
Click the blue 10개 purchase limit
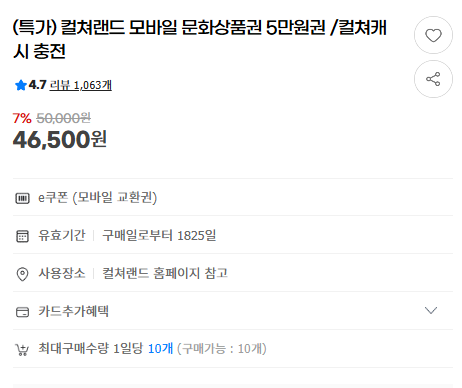(160, 349)
